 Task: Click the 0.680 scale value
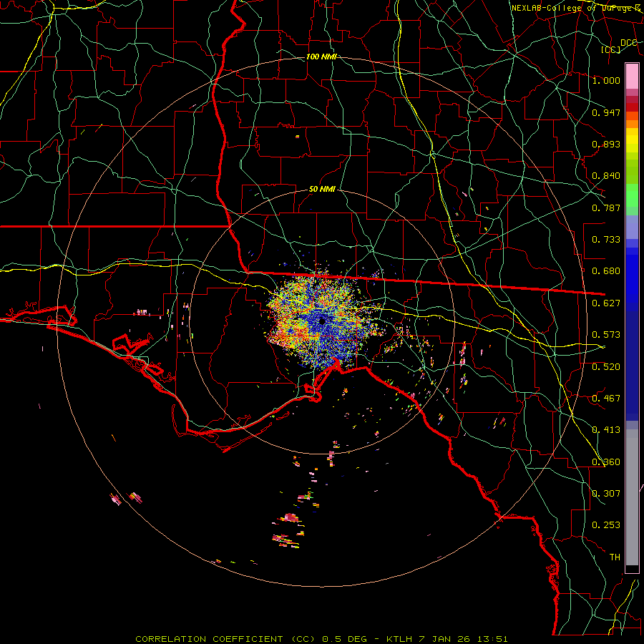[606, 271]
